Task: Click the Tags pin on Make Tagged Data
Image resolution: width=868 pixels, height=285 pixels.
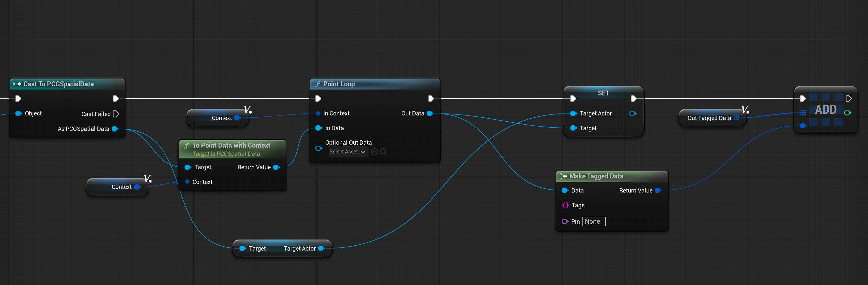Action: click(565, 205)
